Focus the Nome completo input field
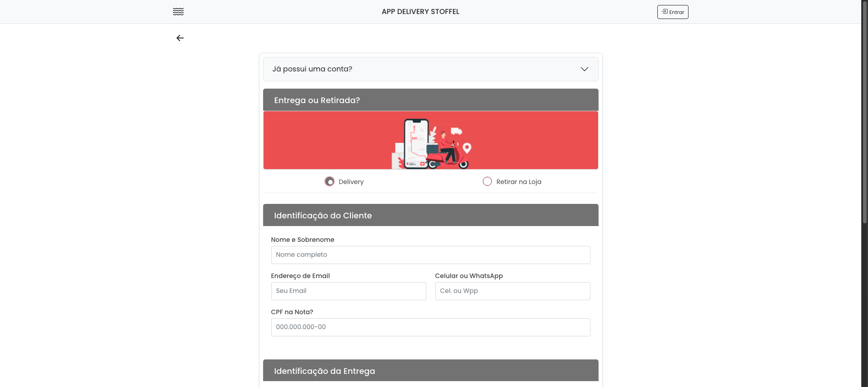This screenshot has width=868, height=387. coord(431,255)
